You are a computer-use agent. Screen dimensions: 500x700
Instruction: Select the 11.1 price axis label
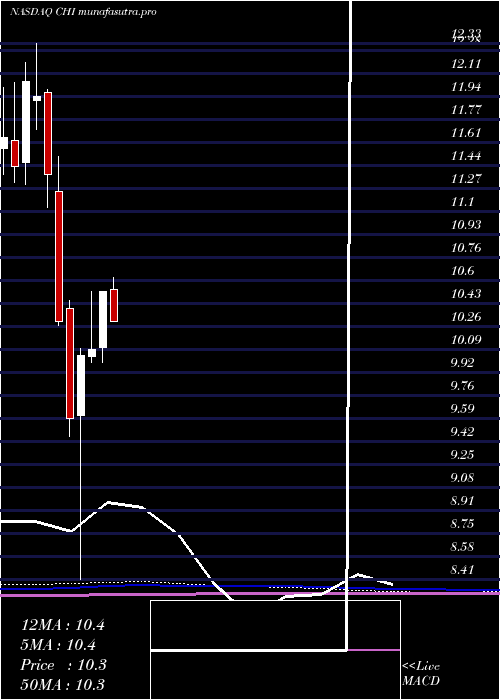(462, 202)
